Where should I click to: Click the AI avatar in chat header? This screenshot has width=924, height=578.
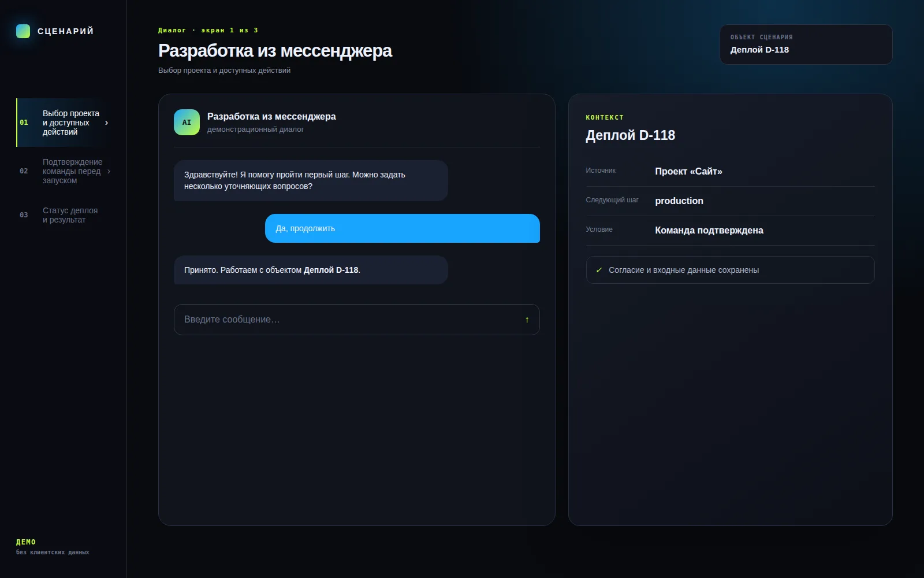(187, 123)
